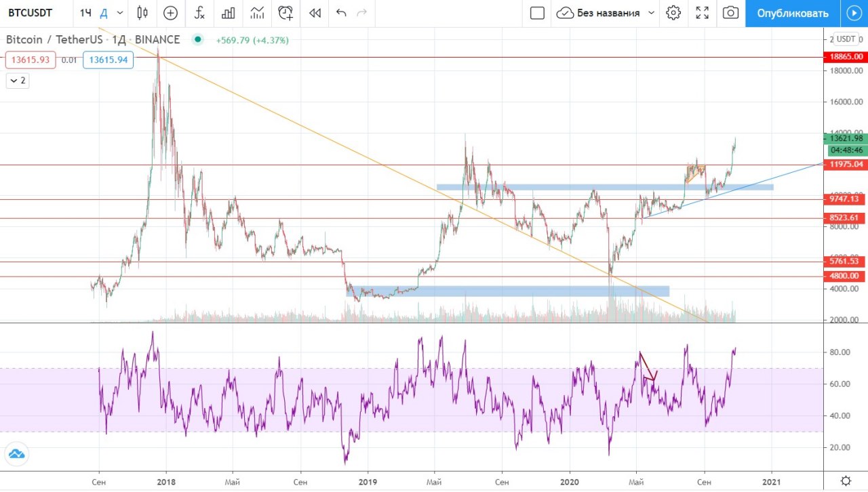
Task: Click the TradingView cloud logo icon
Action: pyautogui.click(x=16, y=454)
